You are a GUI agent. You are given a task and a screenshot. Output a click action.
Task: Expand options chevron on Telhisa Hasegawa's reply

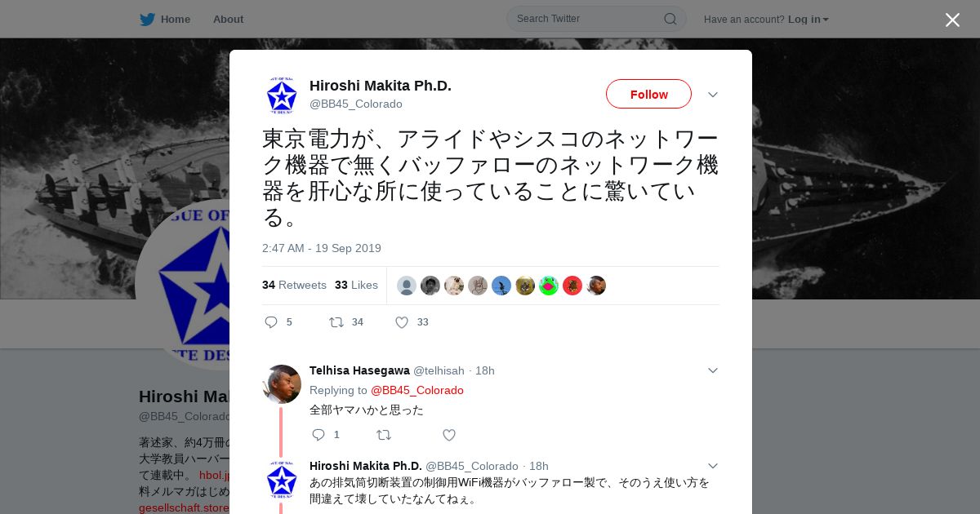[x=713, y=370]
